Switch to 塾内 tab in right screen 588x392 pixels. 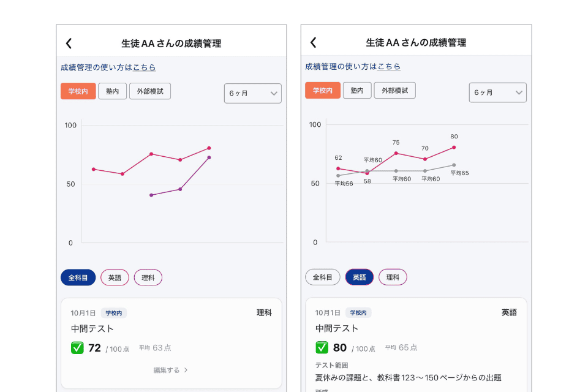click(x=357, y=91)
